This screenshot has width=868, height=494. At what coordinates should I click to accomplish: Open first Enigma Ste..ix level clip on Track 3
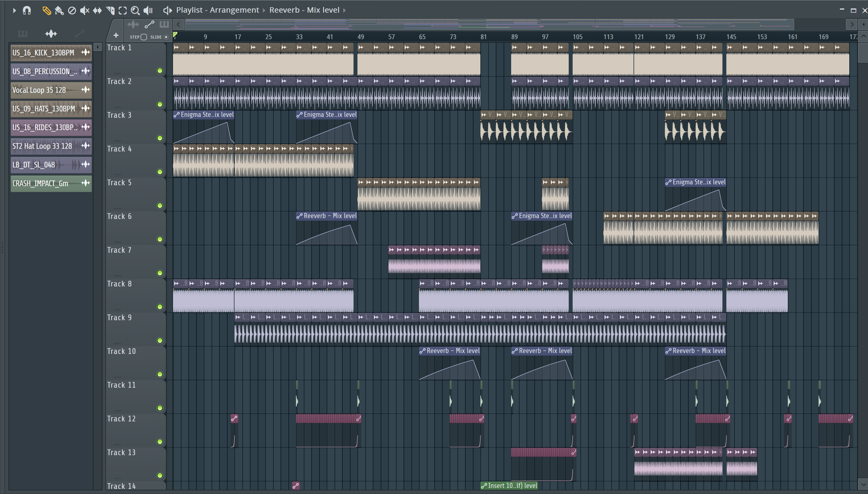[x=203, y=115]
